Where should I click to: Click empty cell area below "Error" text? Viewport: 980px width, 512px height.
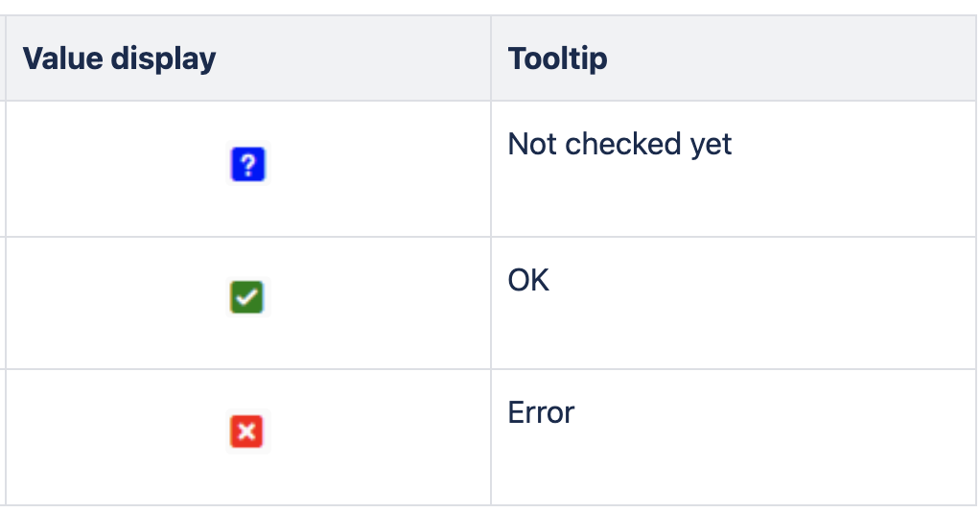733,468
